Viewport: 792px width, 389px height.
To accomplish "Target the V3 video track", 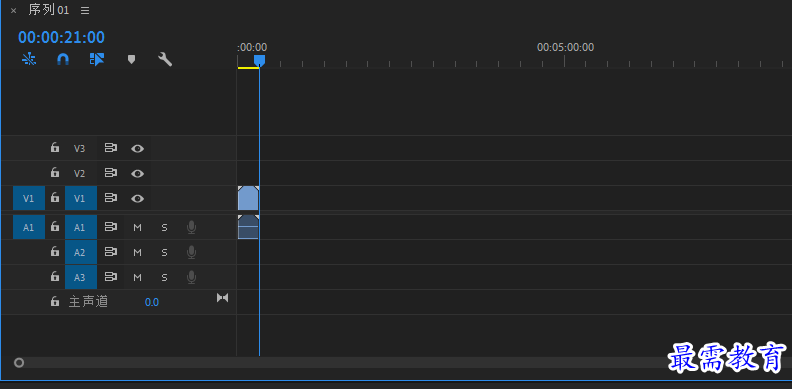I will tap(80, 149).
